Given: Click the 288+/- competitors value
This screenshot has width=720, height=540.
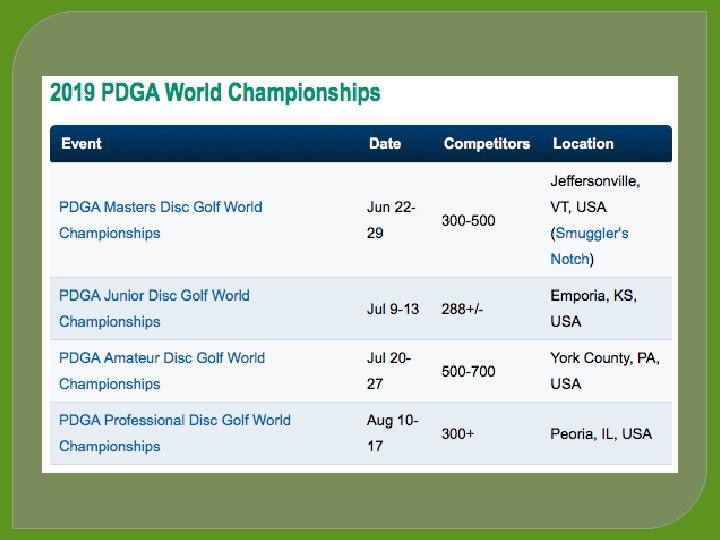Looking at the screenshot, I should [x=462, y=309].
